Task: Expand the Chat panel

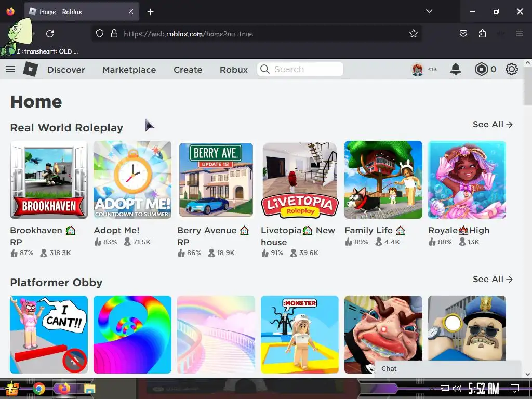Action: click(x=448, y=369)
